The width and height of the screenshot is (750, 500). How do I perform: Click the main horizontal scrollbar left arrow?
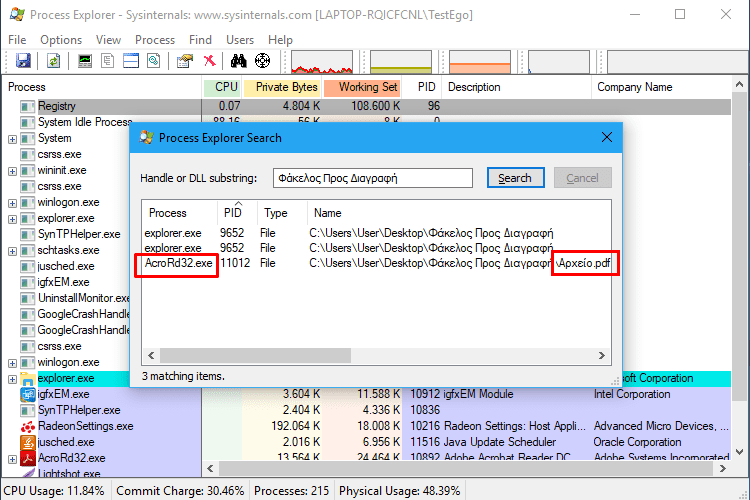[210, 468]
